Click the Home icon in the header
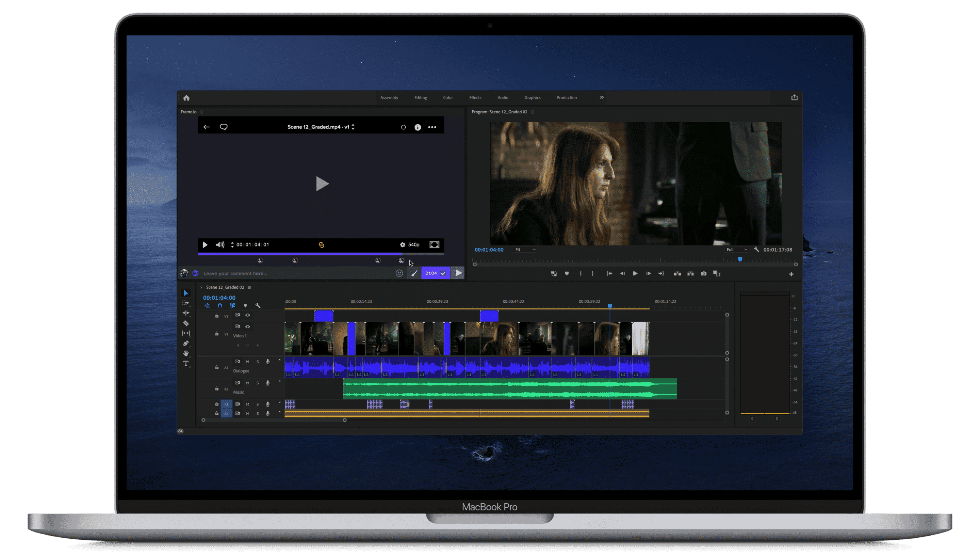The height and width of the screenshot is (555, 980). (x=186, y=98)
